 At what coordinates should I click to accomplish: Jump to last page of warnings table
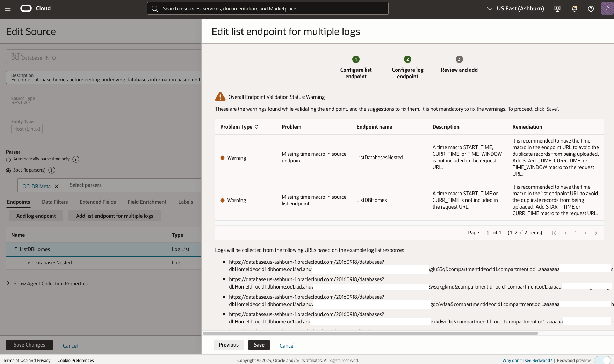597,233
